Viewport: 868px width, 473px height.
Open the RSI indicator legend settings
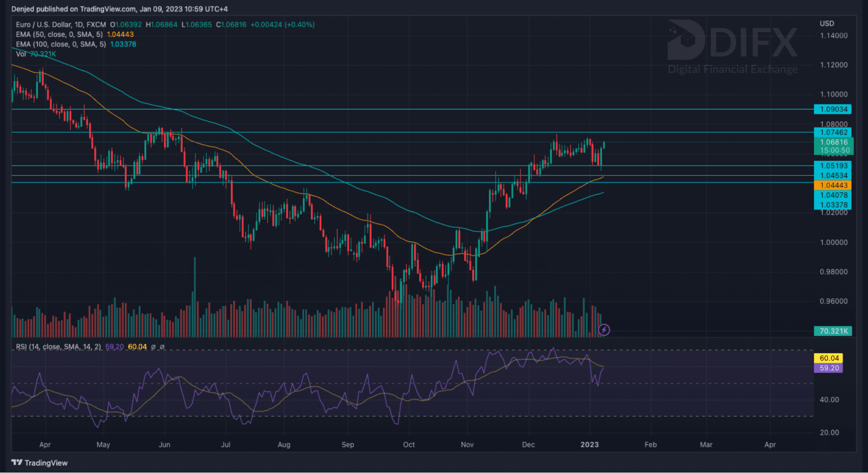point(58,347)
